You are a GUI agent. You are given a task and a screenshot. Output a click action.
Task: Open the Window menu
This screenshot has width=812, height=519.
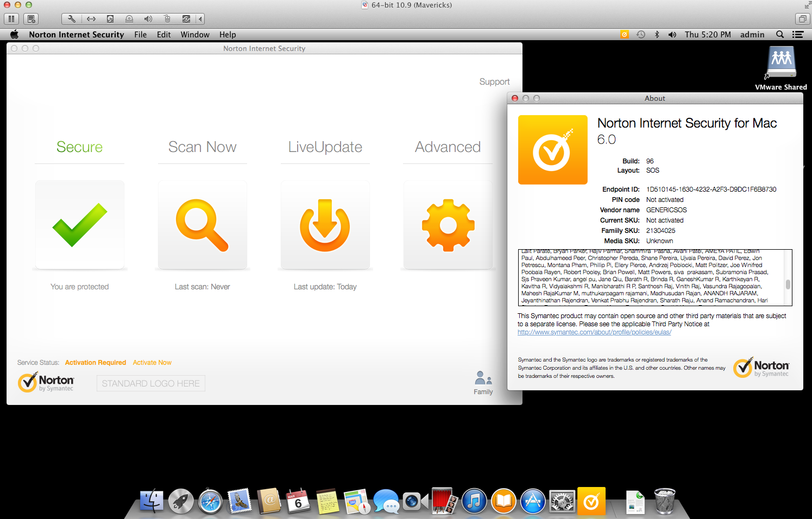coord(195,35)
